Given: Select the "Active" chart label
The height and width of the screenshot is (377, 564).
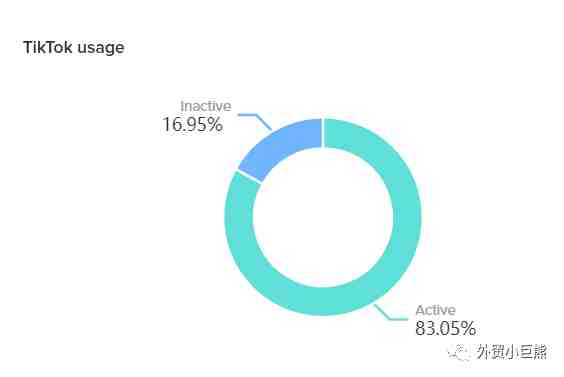Looking at the screenshot, I should click(x=436, y=310).
